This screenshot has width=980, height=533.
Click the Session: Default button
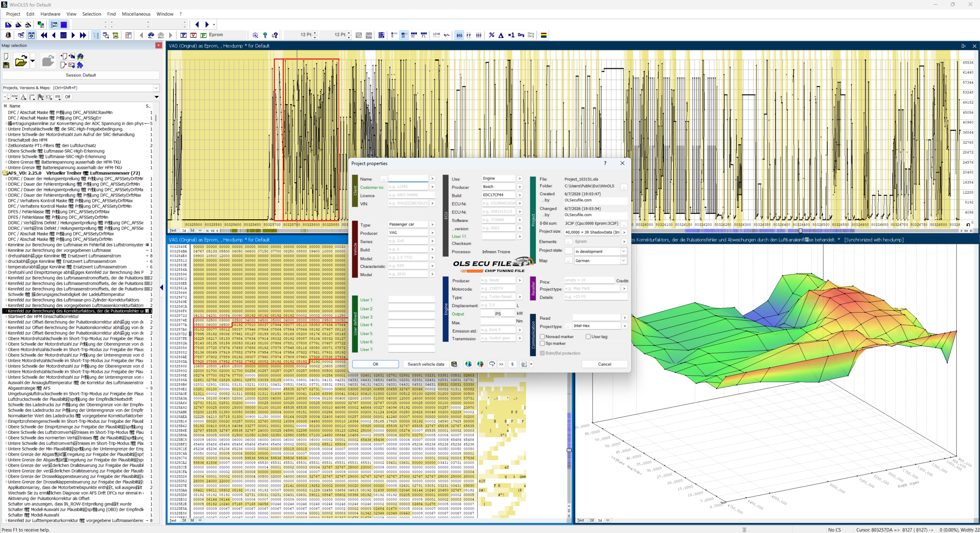pos(81,75)
